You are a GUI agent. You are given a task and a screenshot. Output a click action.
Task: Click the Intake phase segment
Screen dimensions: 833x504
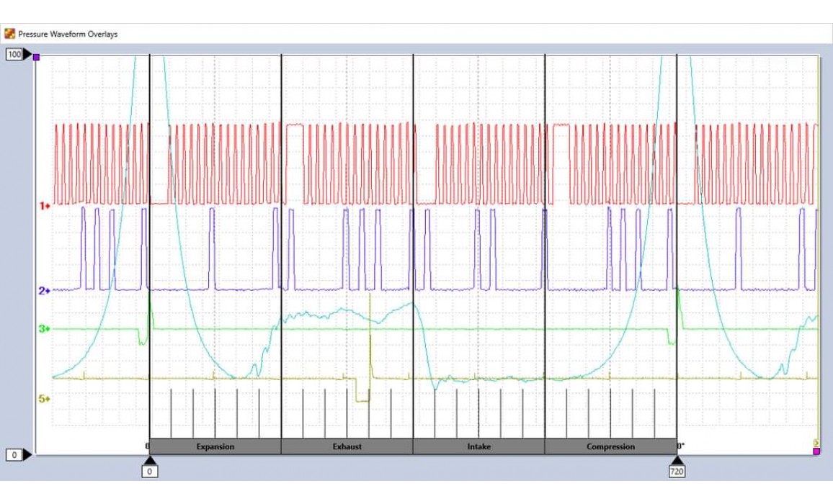[478, 446]
